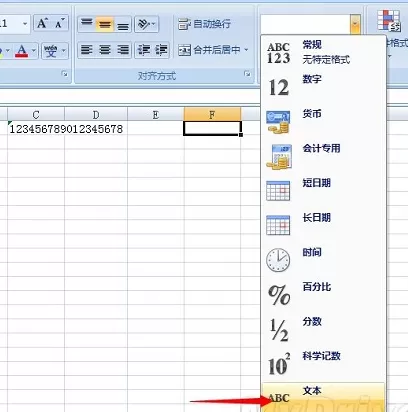
Task: Open 对齐方式 dialog launcher
Action: (247, 74)
